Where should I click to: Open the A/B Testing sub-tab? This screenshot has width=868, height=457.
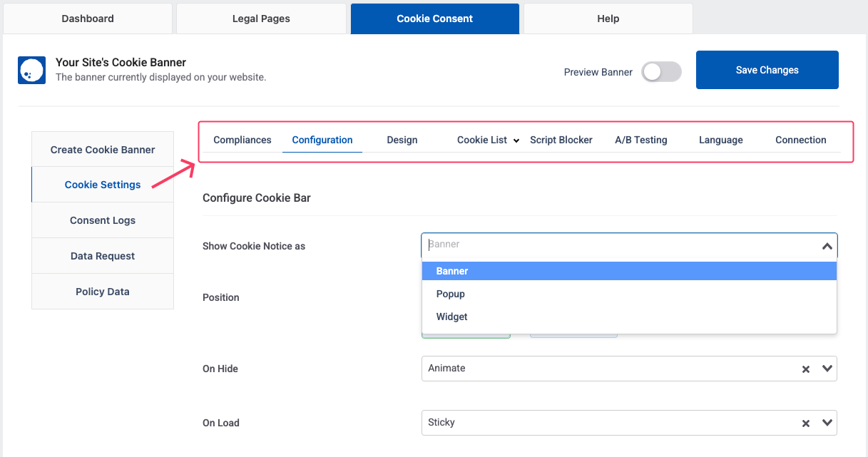(x=641, y=140)
